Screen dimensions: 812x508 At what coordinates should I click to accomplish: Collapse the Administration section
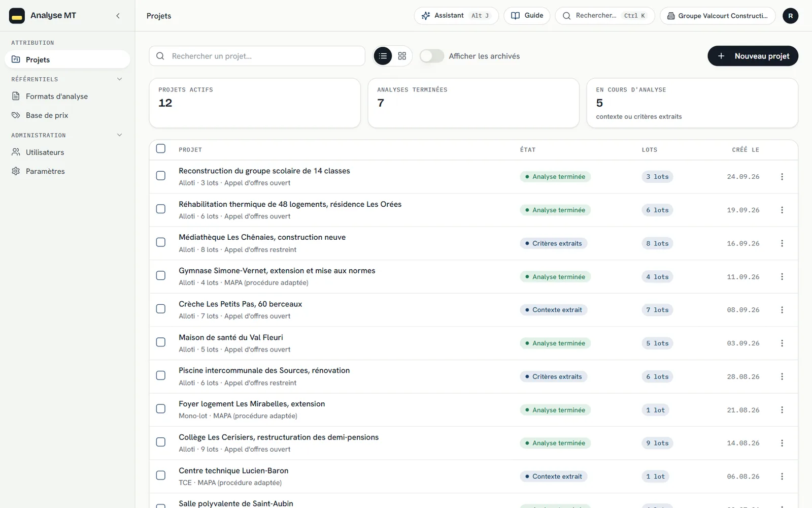(x=120, y=135)
